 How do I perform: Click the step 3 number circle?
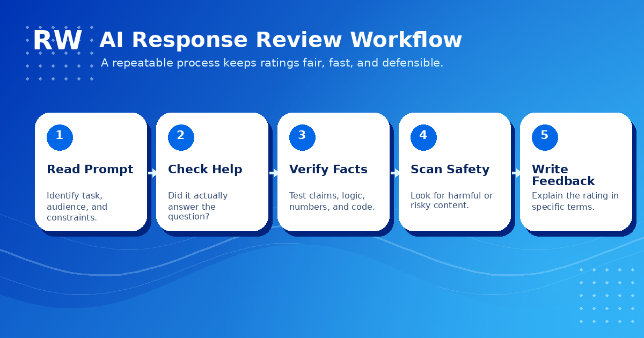pyautogui.click(x=302, y=137)
